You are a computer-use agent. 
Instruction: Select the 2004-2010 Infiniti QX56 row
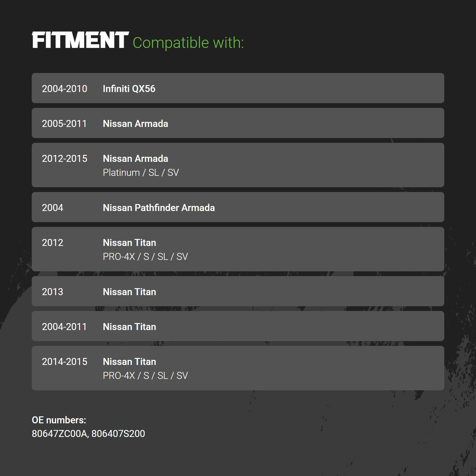[x=238, y=88]
